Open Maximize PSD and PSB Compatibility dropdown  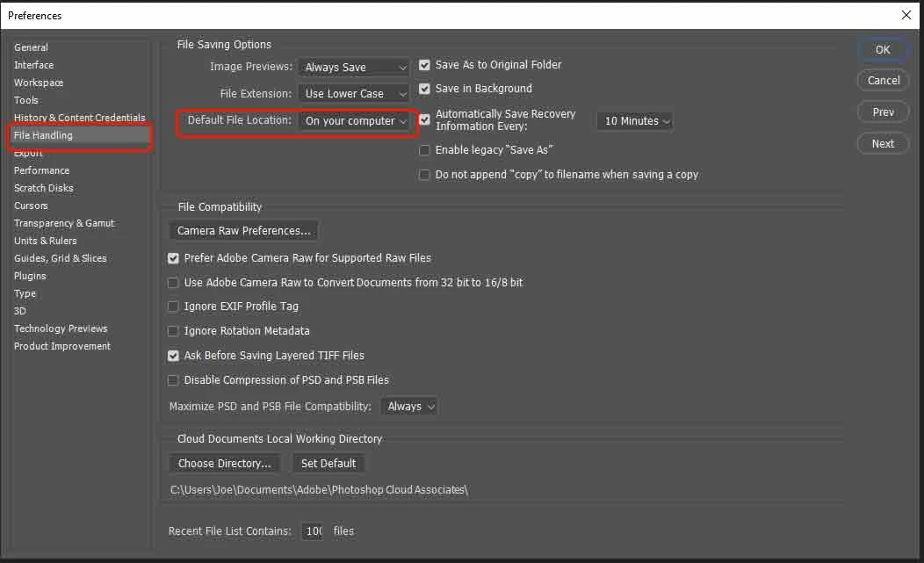[409, 406]
